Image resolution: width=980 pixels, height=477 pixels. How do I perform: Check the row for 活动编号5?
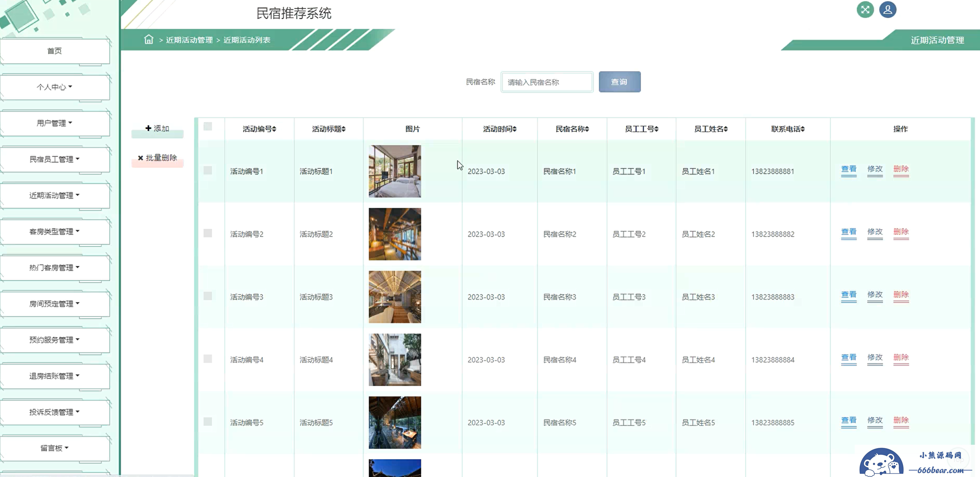tap(208, 421)
